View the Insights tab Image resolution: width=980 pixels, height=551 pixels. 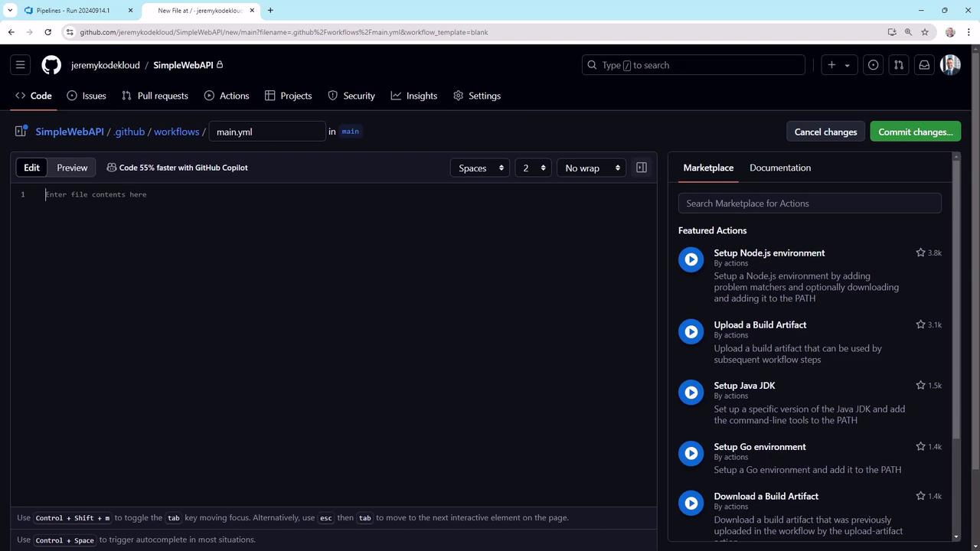pos(414,96)
